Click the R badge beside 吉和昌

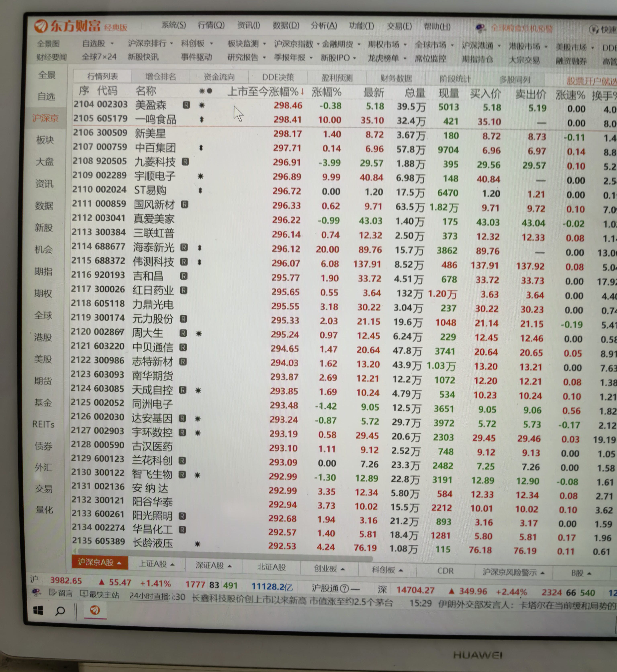tap(184, 276)
